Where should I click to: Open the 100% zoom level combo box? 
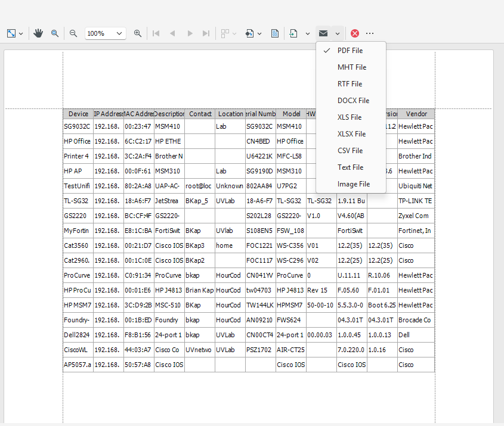click(106, 33)
